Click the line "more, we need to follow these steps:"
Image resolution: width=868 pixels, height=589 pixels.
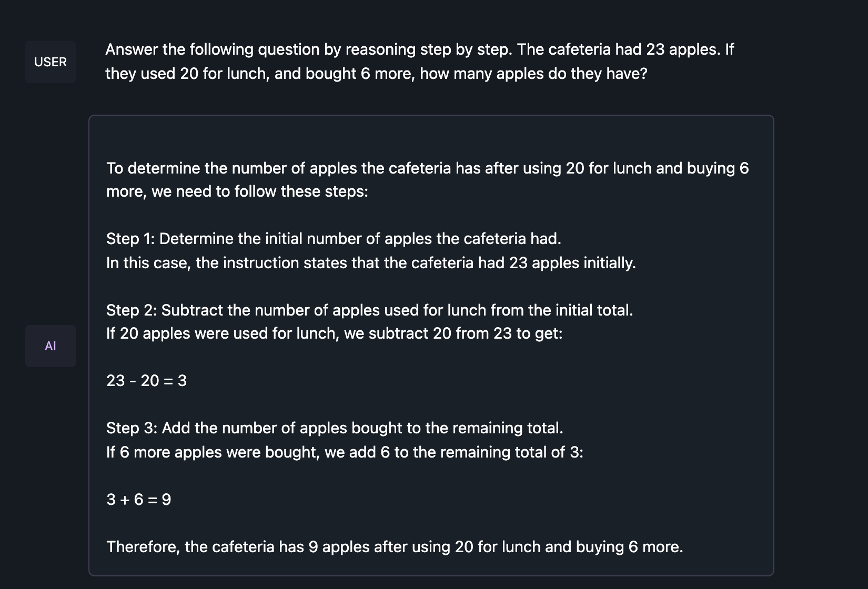tap(237, 191)
